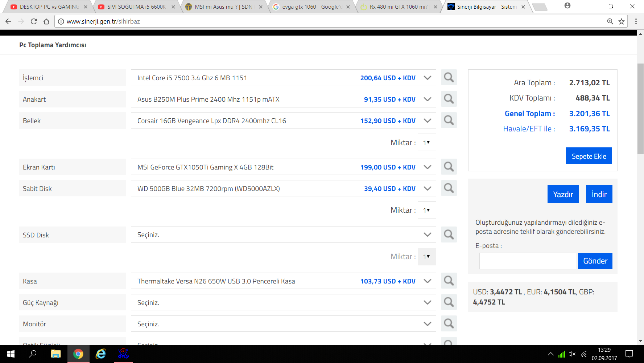
Task: Close the evga gtx 1060 tab
Action: point(348,7)
